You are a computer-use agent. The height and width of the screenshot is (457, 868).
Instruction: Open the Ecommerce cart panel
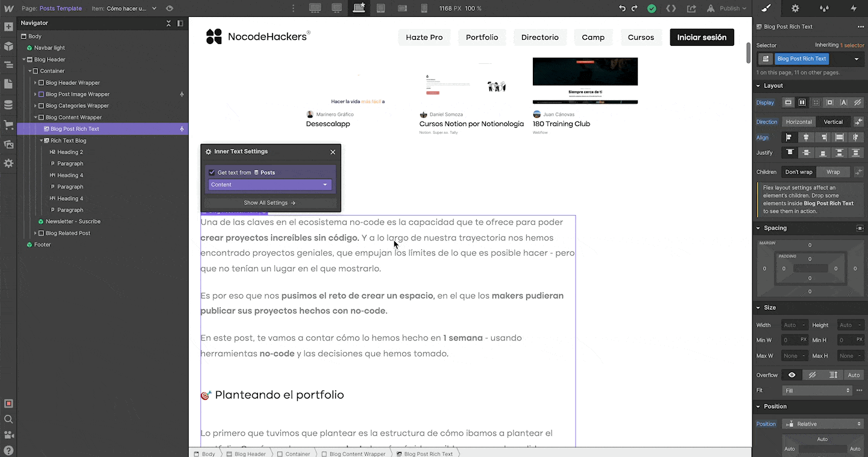pyautogui.click(x=8, y=125)
